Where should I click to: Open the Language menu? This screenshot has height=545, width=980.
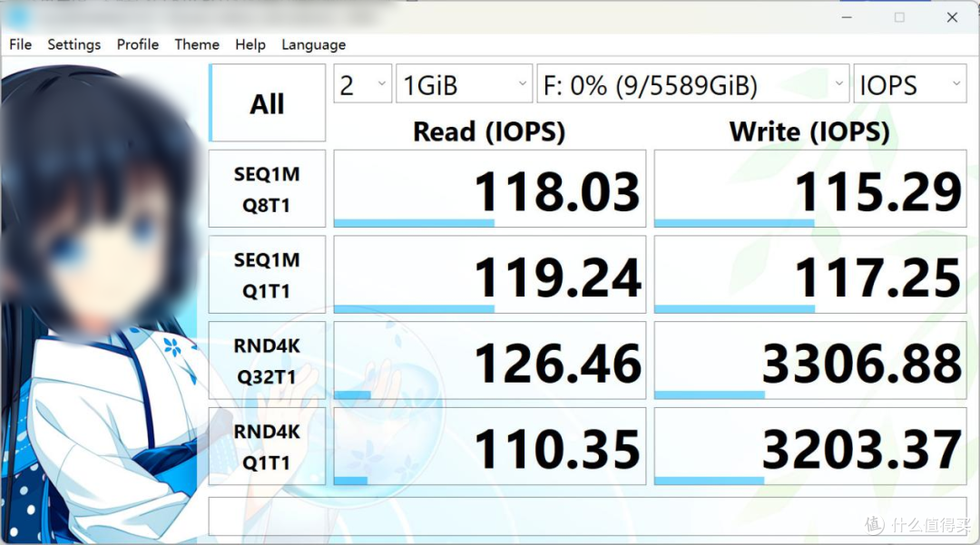click(313, 44)
